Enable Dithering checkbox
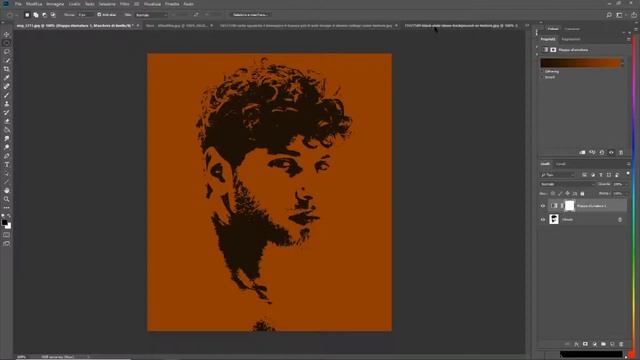Viewport: 640px width, 360px height. pos(542,71)
